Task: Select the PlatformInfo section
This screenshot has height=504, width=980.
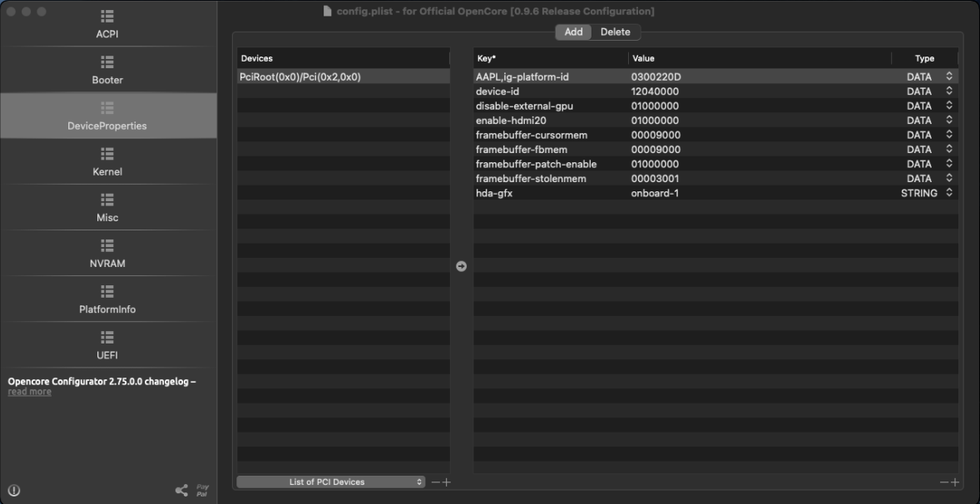Action: point(107,299)
